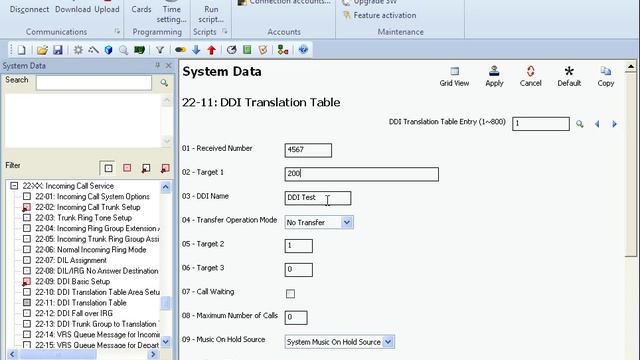The height and width of the screenshot is (360, 640).
Task: Select 22-09 DDI Basic Setup
Action: [73, 281]
